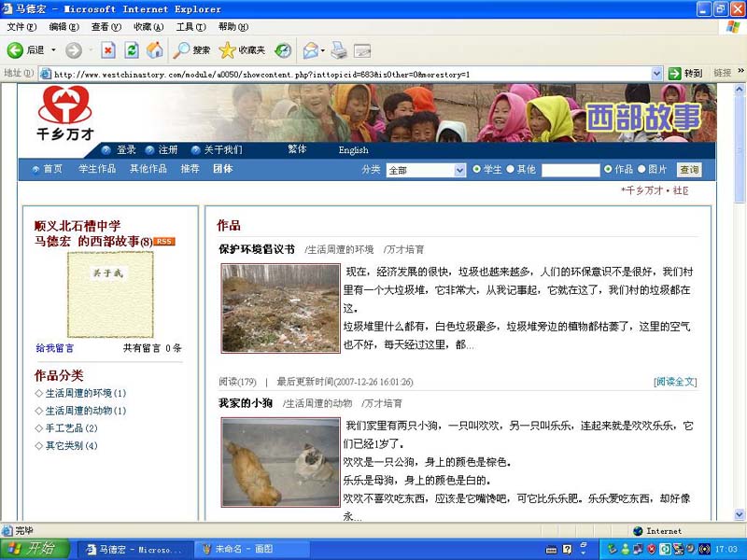Open category 其它类别(4)
Image resolution: width=747 pixels, height=560 pixels.
pyautogui.click(x=71, y=446)
